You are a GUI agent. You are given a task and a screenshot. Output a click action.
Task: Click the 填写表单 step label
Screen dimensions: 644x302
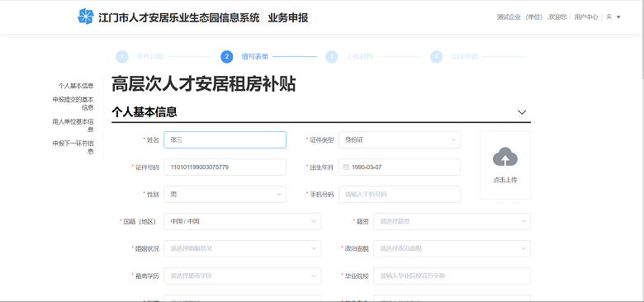pos(254,57)
